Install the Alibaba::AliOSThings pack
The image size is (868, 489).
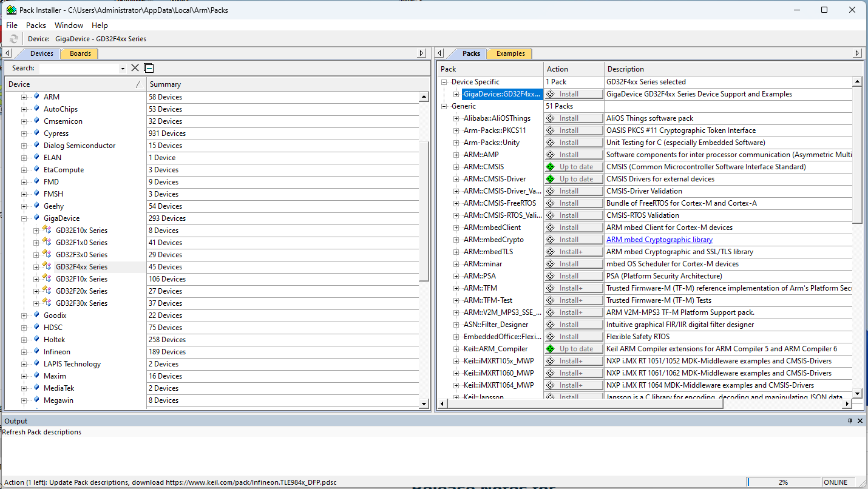[574, 118]
